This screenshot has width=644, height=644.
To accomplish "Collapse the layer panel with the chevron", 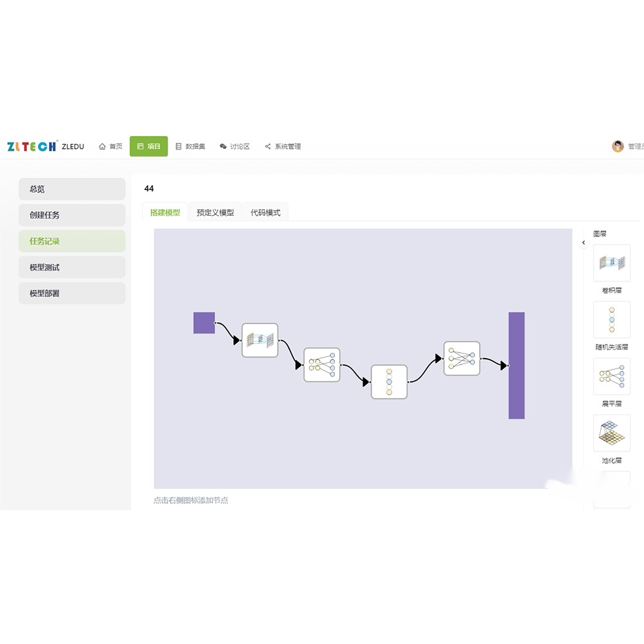I will [x=583, y=243].
